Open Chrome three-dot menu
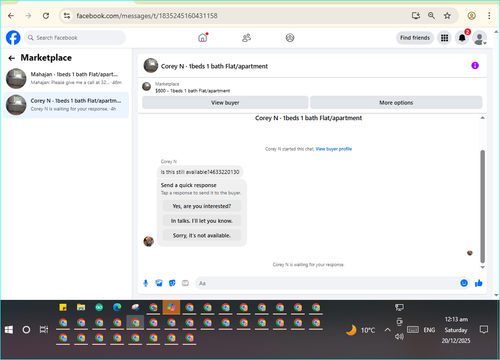 point(489,16)
